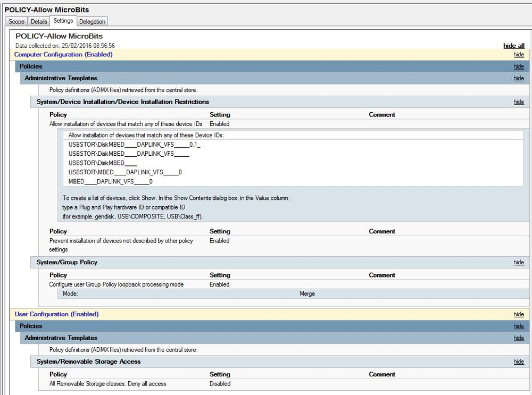Select 'Configure user Group Policy loopback' policy

point(116,284)
